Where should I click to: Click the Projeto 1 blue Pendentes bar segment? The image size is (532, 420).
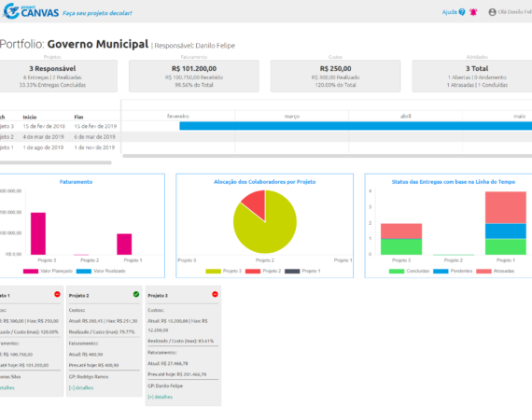(506, 231)
